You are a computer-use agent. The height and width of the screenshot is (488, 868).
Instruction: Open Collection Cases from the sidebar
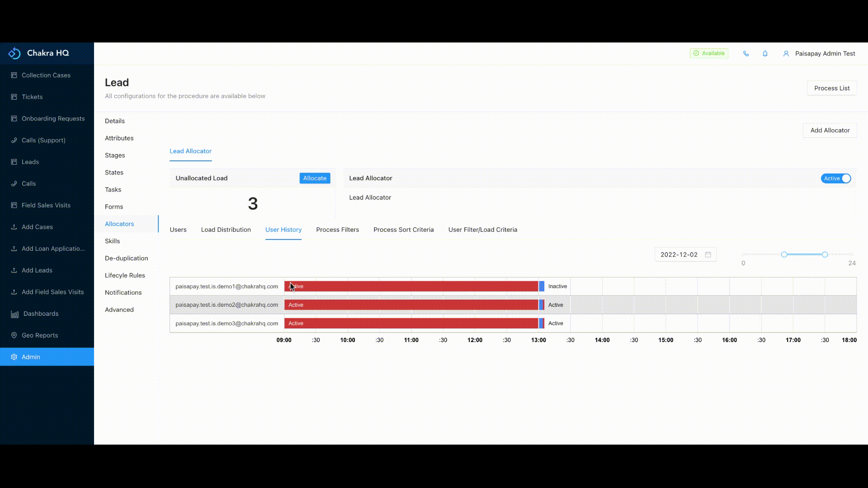46,75
